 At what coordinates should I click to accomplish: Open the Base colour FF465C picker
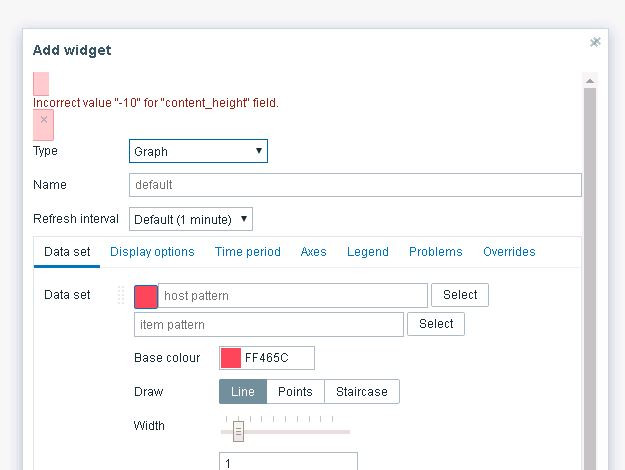point(231,358)
